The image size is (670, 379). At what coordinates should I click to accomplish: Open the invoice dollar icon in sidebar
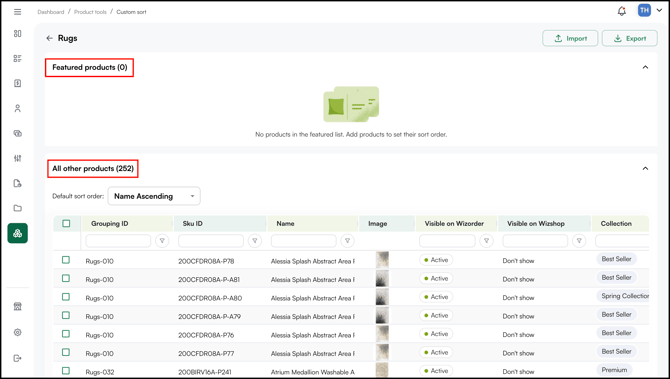18,83
